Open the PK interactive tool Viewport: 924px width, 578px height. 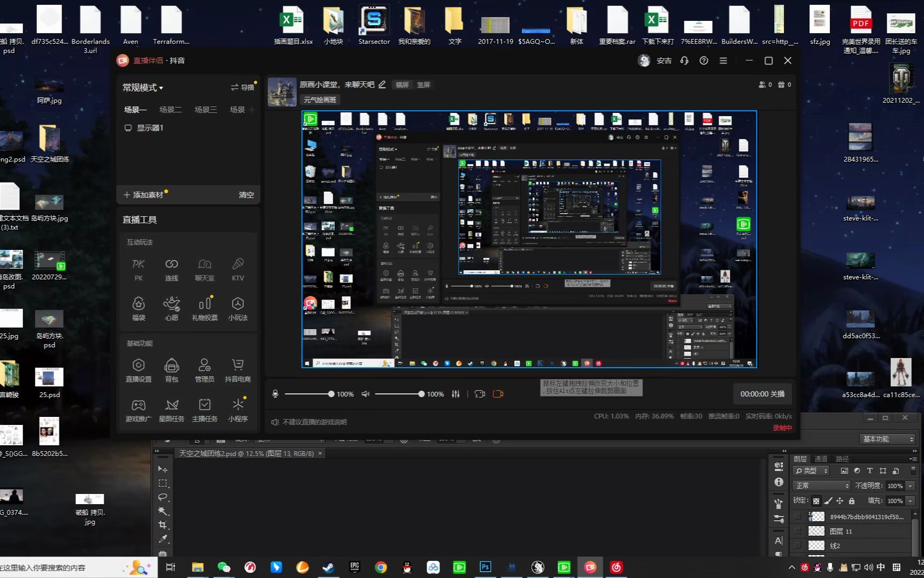pyautogui.click(x=138, y=269)
